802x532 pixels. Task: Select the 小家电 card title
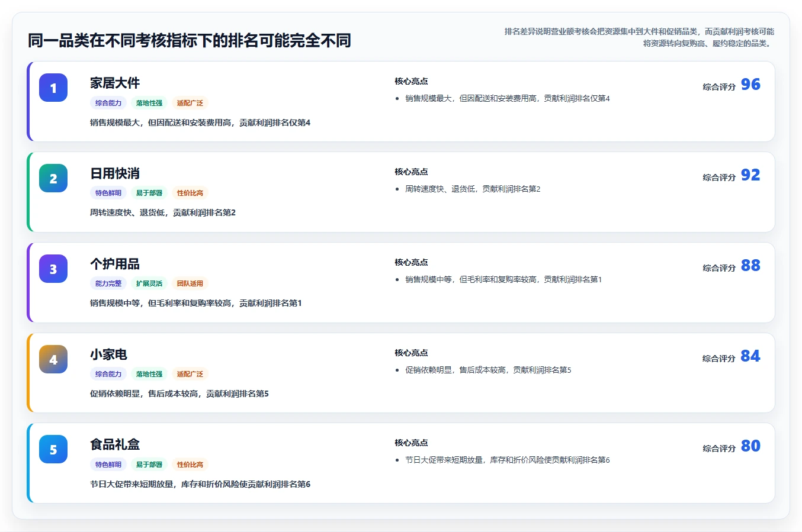click(x=108, y=354)
